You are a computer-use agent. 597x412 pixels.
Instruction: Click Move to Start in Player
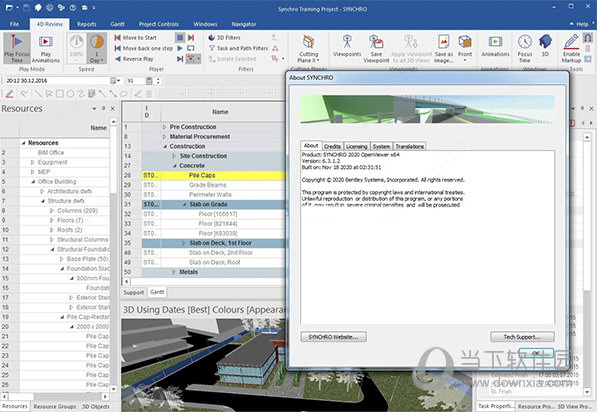click(136, 38)
